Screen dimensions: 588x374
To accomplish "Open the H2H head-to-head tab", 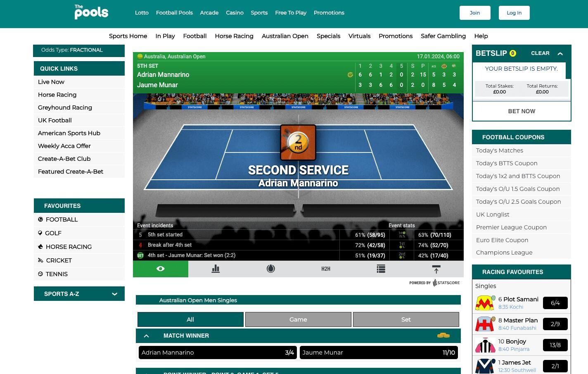I will coord(326,269).
